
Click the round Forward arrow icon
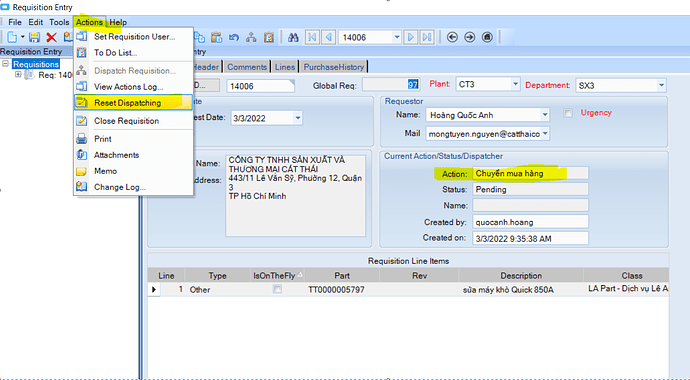pyautogui.click(x=470, y=37)
